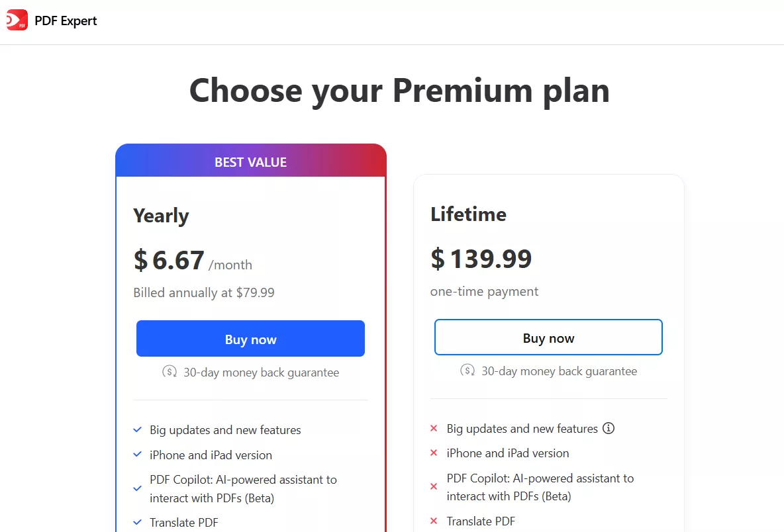Click the checkmark beside Big updates and new features
The image size is (784, 532).
click(137, 430)
